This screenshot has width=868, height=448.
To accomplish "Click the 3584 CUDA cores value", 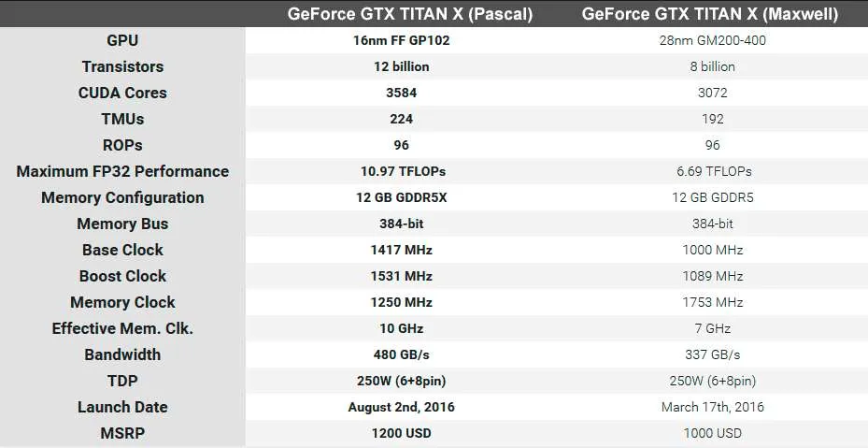I will (402, 93).
